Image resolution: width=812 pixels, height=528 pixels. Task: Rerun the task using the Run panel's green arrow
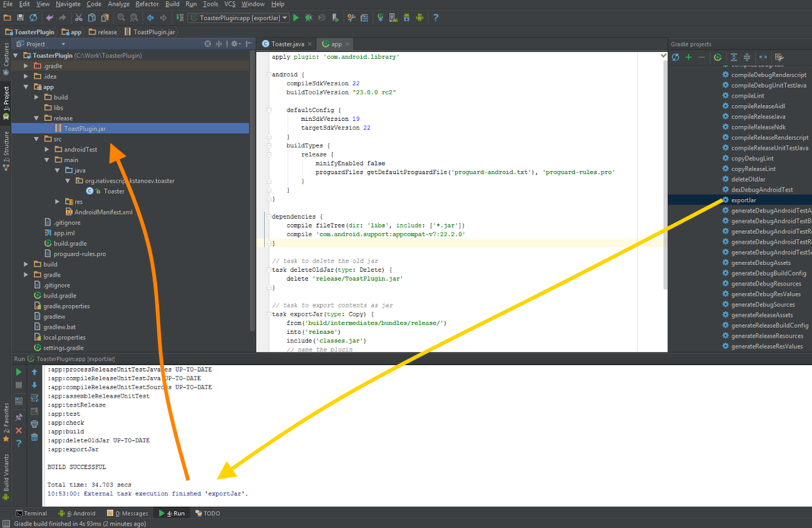[x=19, y=372]
